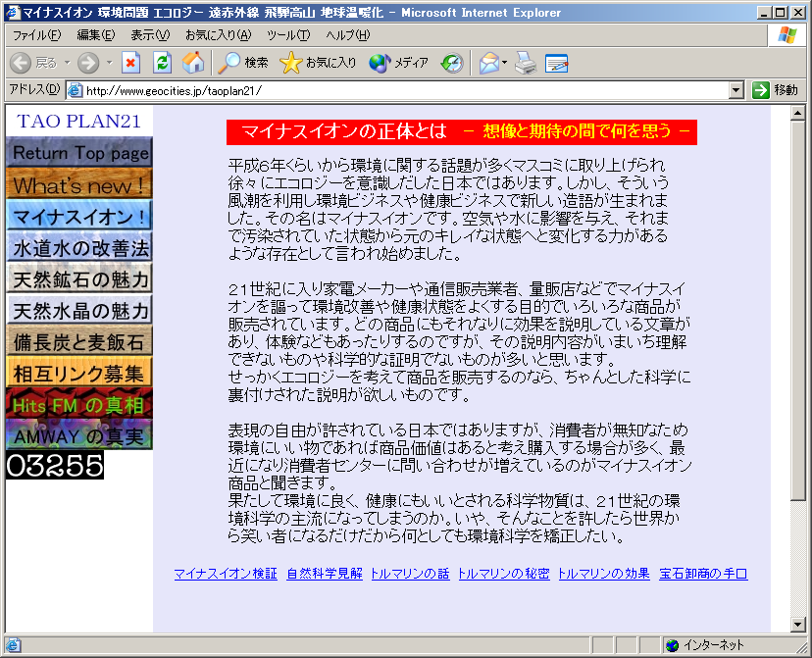Click the Mail envelope icon

pyautogui.click(x=488, y=63)
